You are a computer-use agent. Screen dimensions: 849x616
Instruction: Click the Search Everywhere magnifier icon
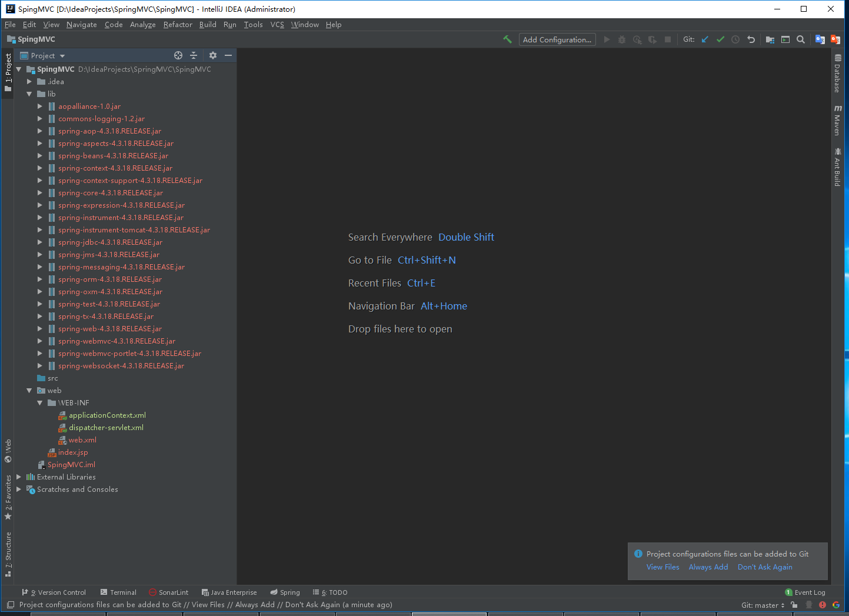[801, 39]
